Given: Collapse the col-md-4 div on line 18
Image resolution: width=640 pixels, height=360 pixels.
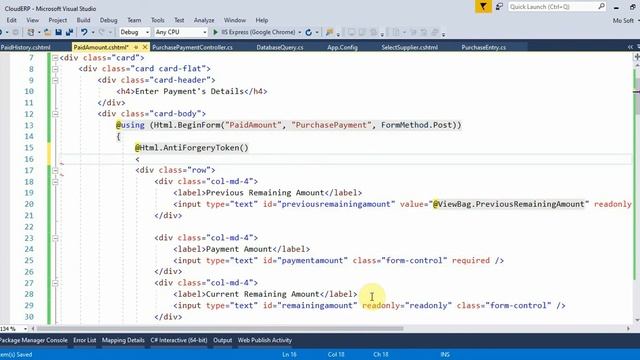Looking at the screenshot, I should (x=55, y=182).
